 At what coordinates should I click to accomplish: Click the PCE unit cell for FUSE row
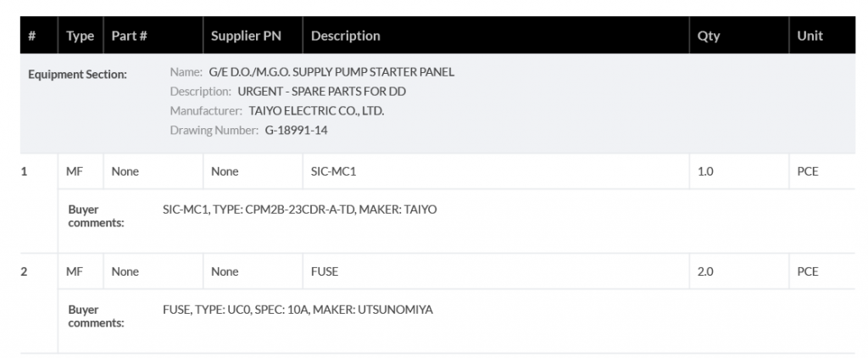[x=808, y=271]
